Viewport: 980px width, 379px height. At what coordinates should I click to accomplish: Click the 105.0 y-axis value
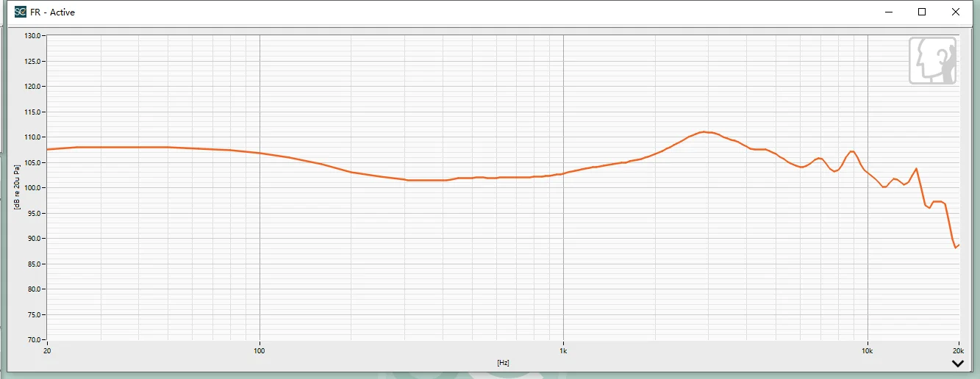coord(34,162)
